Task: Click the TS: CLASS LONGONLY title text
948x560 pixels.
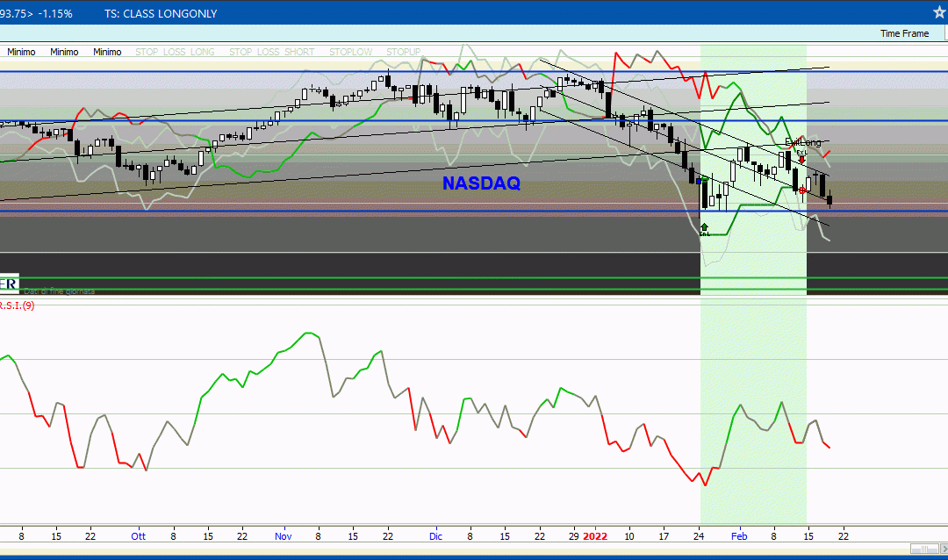Action: pyautogui.click(x=161, y=13)
